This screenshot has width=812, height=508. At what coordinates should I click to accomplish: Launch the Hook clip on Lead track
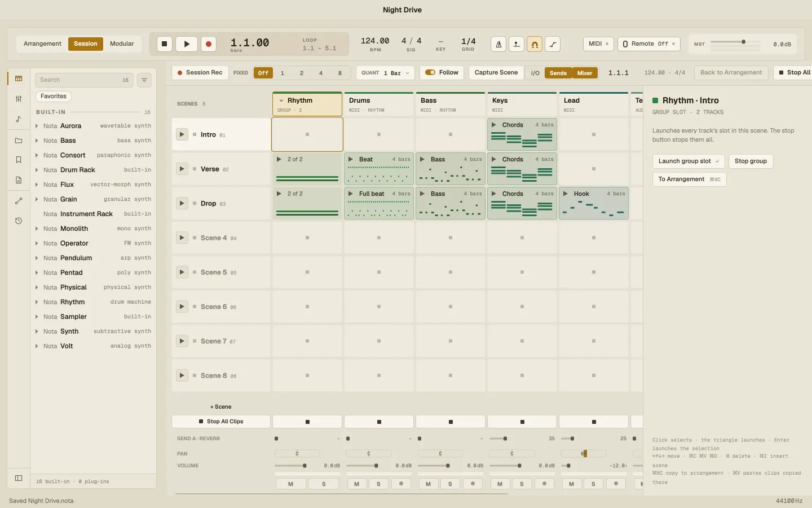click(566, 194)
